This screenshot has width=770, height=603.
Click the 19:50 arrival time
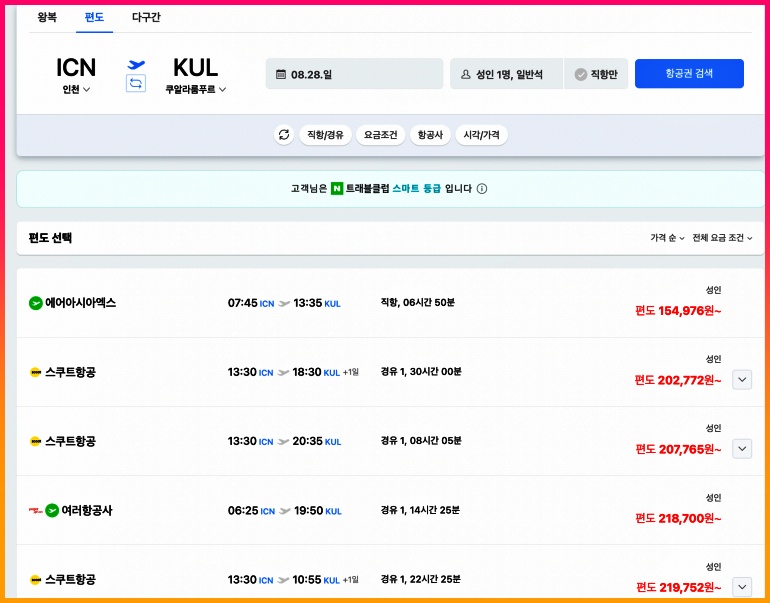pos(308,511)
